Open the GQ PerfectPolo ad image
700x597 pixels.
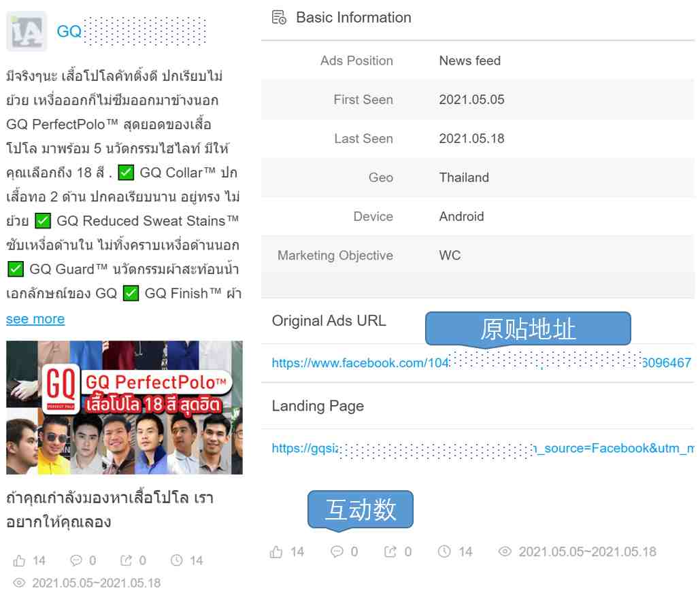pos(124,407)
